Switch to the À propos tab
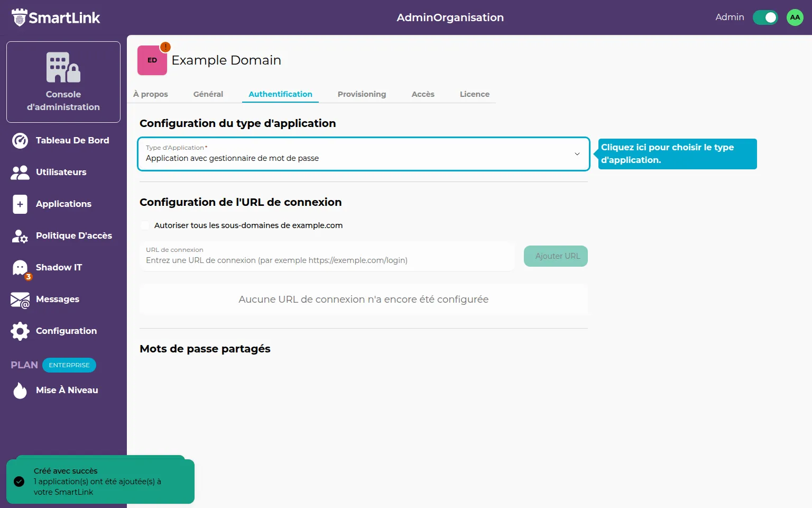This screenshot has width=812, height=508. click(x=151, y=94)
